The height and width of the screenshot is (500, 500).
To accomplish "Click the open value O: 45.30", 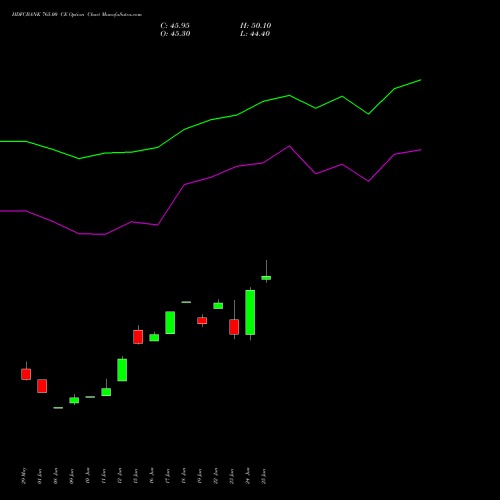I will coord(175,34).
